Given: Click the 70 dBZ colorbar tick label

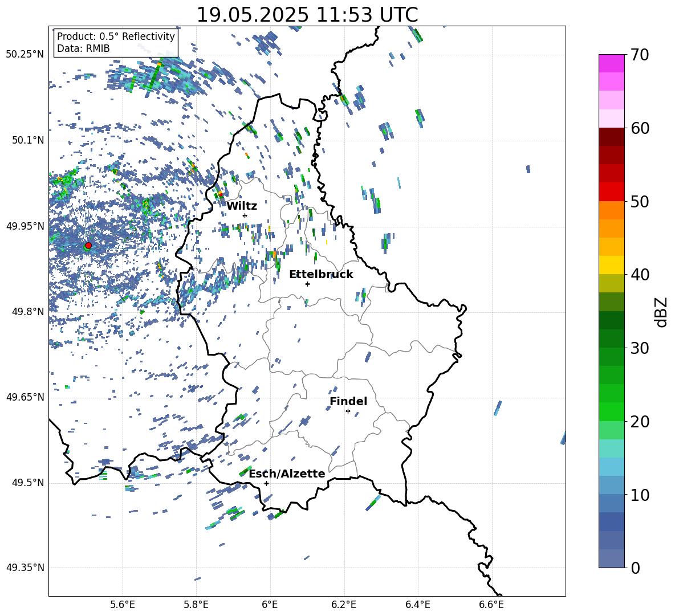Looking at the screenshot, I should coord(640,55).
